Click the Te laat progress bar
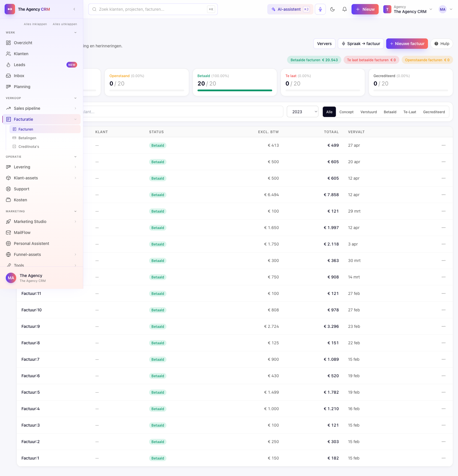 [323, 90]
